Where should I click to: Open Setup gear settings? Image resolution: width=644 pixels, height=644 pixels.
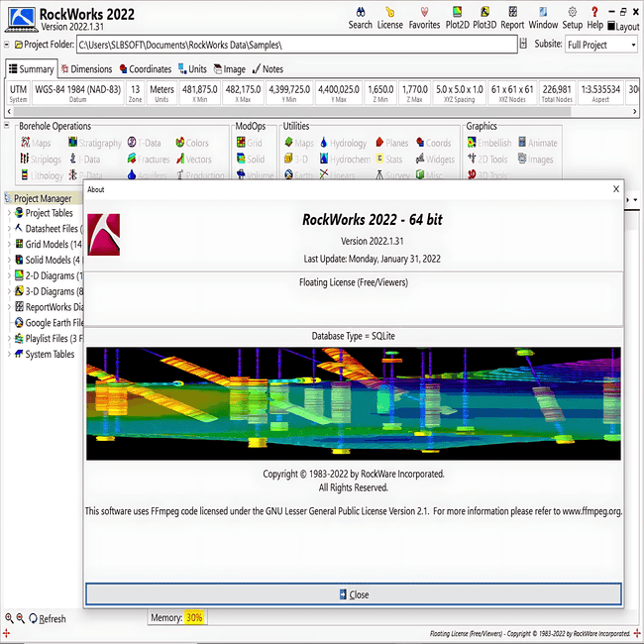(x=572, y=18)
